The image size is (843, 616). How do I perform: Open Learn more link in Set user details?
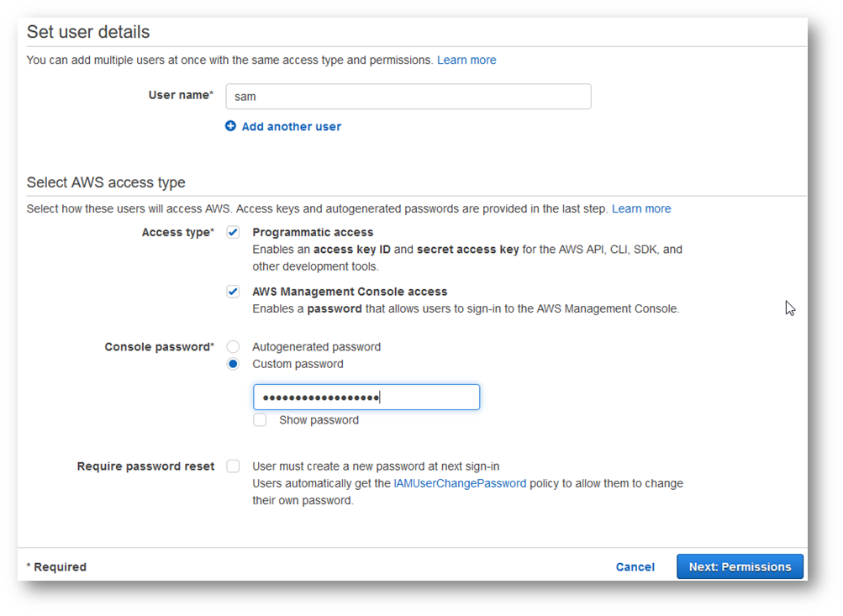pos(466,61)
